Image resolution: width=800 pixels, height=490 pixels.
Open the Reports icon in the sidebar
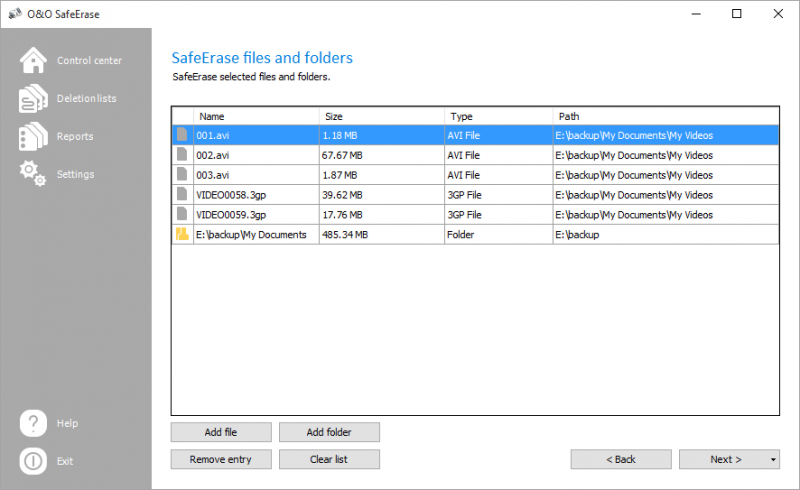pyautogui.click(x=33, y=136)
